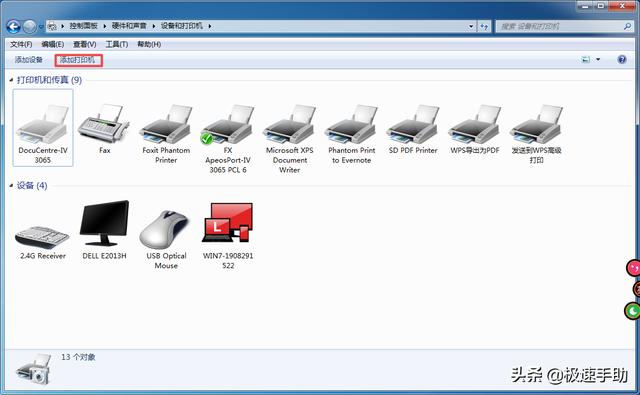This screenshot has width=640, height=395.
Task: Select the default FX ApeosPort-IV 3065 printer
Action: [x=228, y=124]
